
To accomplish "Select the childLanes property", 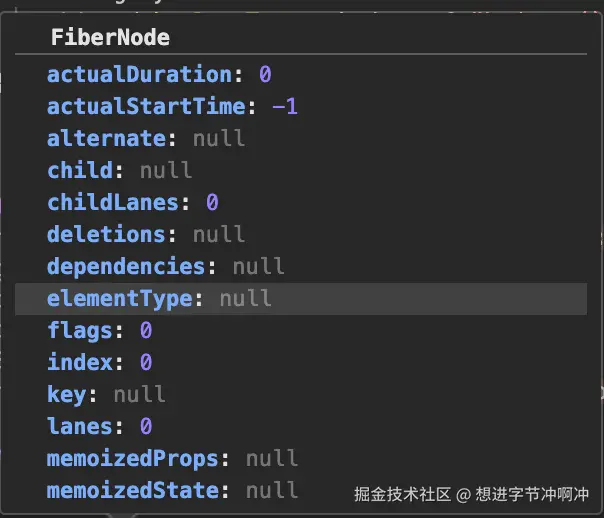I will pyautogui.click(x=118, y=202).
